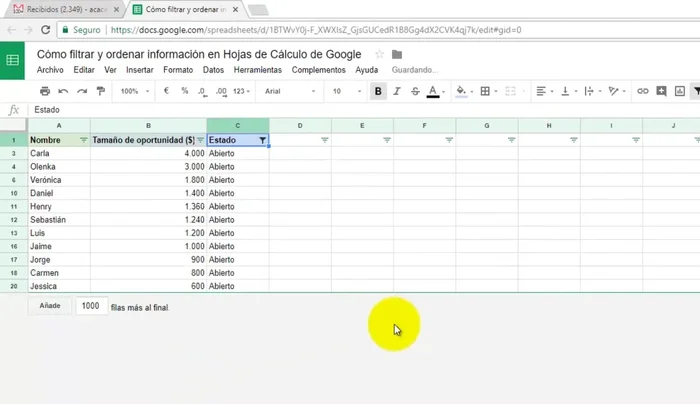This screenshot has height=404, width=700.
Task: Open the Herramientas menu
Action: 258,70
